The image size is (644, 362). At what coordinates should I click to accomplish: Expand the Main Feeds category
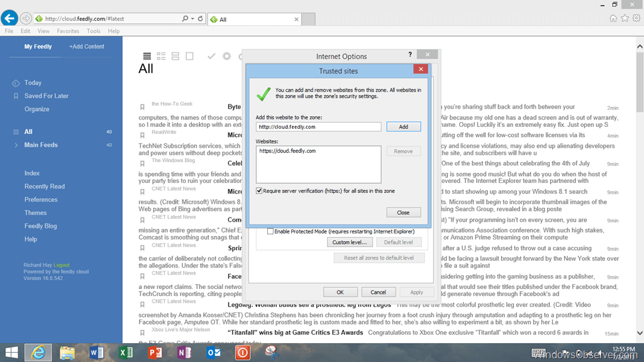[x=16, y=145]
